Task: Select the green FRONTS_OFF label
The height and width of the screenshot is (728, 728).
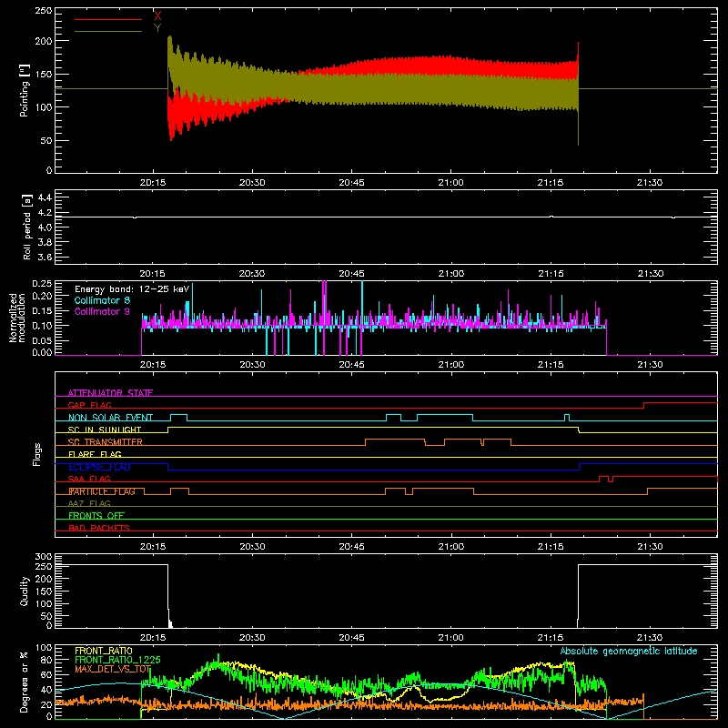Action: (96, 516)
